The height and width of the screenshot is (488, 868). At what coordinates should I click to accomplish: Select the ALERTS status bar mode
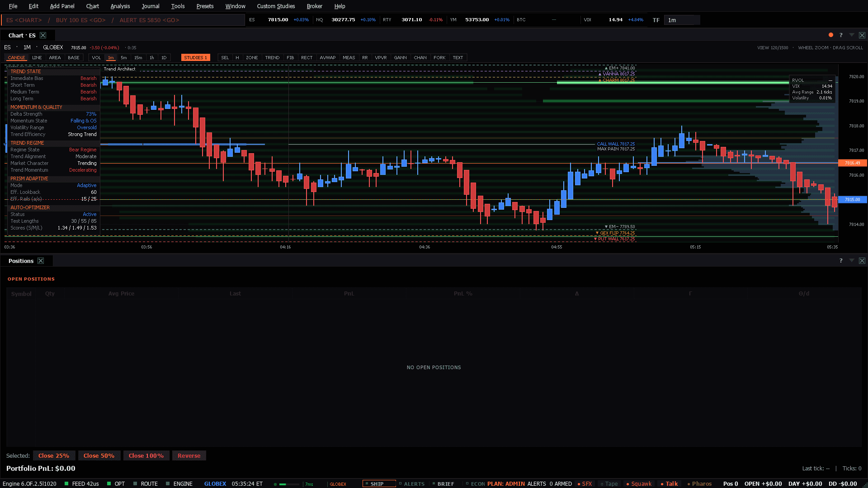412,483
